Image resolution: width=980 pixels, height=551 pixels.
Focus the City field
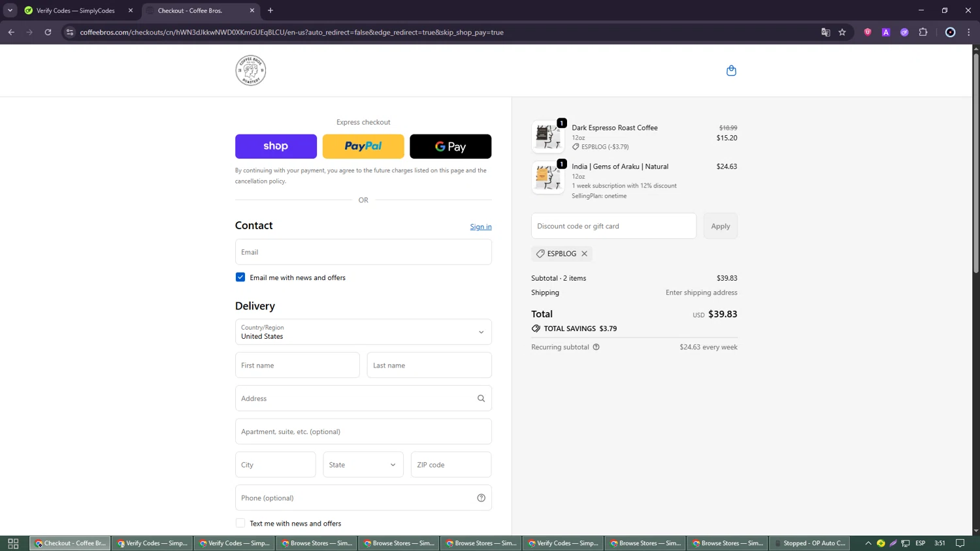coord(276,465)
